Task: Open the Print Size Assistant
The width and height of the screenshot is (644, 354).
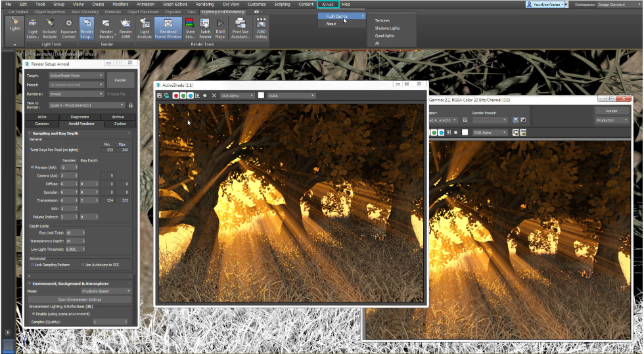Action: tap(241, 28)
